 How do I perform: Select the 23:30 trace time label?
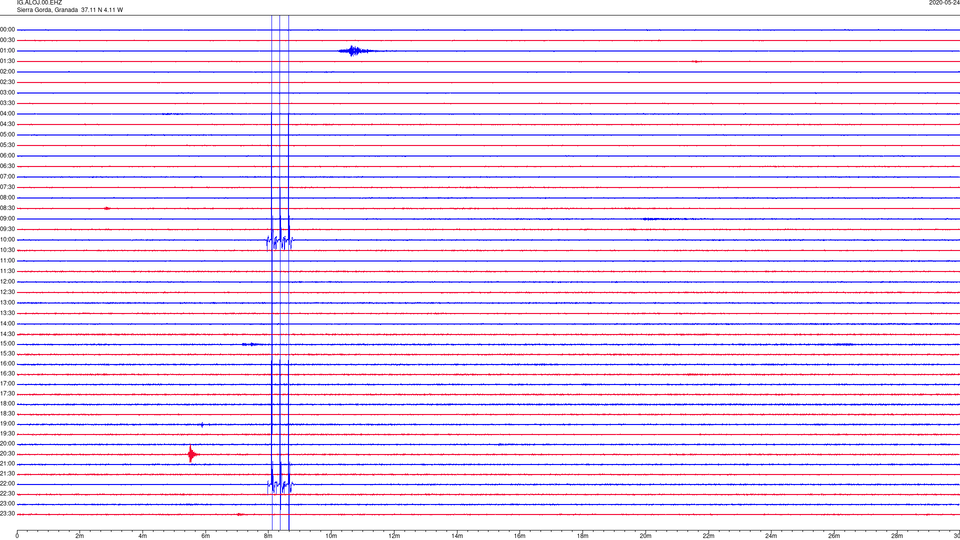point(8,514)
